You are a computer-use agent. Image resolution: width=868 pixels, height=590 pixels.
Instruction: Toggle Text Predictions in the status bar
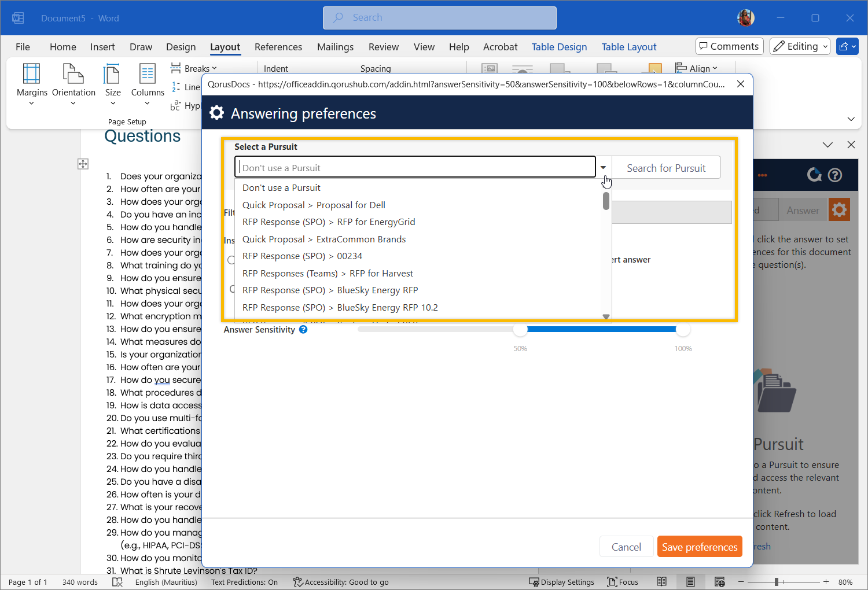[x=244, y=582]
